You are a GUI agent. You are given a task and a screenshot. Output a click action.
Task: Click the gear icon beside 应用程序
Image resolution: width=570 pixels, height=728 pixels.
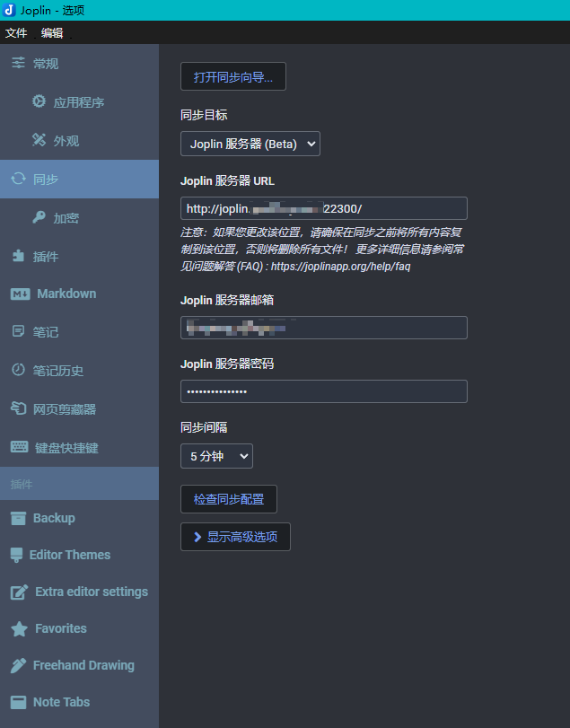(x=39, y=101)
